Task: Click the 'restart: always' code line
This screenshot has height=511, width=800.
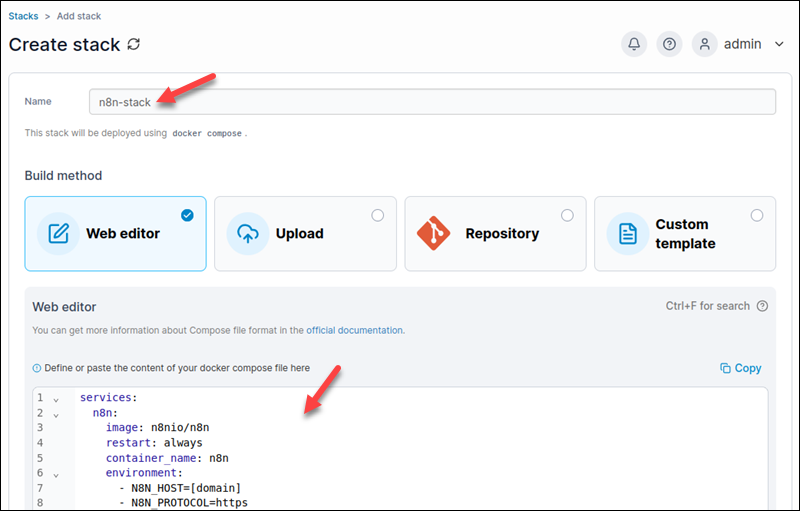Action: [154, 443]
